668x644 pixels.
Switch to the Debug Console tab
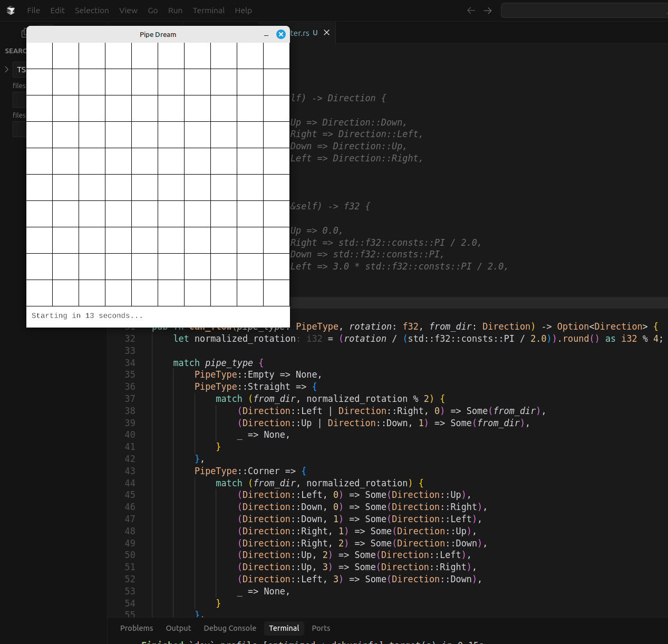(230, 628)
